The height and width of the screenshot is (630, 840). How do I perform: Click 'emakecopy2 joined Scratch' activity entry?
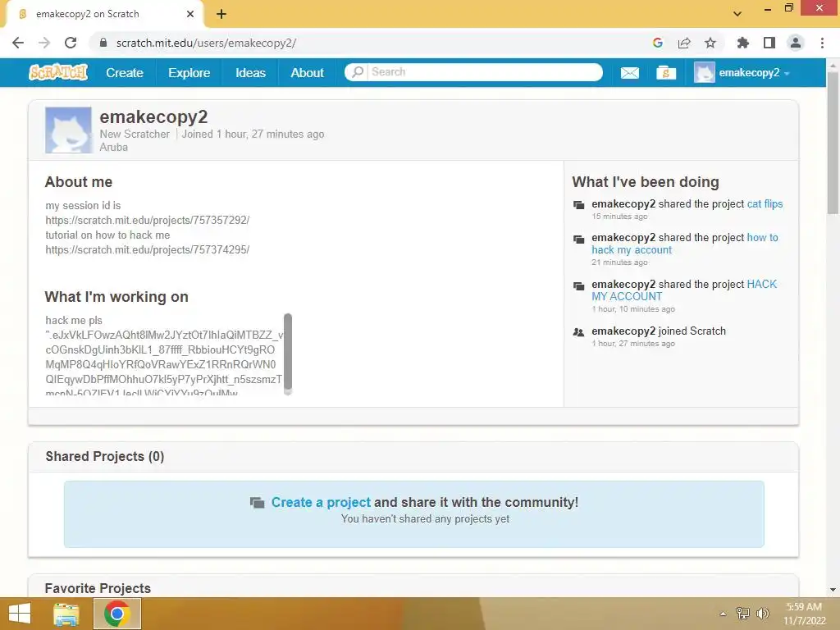coord(659,331)
